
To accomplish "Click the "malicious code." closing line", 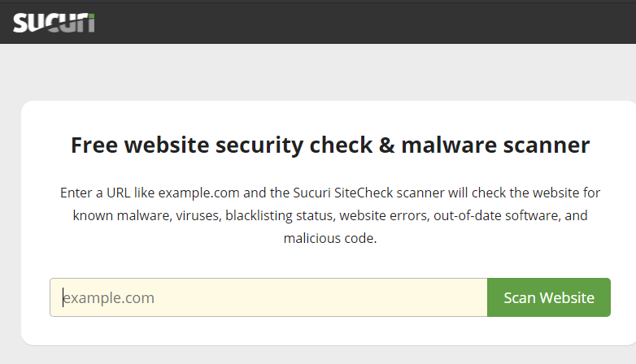I will tap(330, 238).
